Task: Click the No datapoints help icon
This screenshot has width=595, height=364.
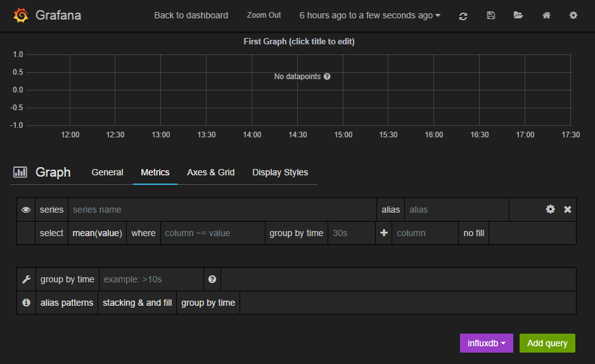Action: pos(327,77)
